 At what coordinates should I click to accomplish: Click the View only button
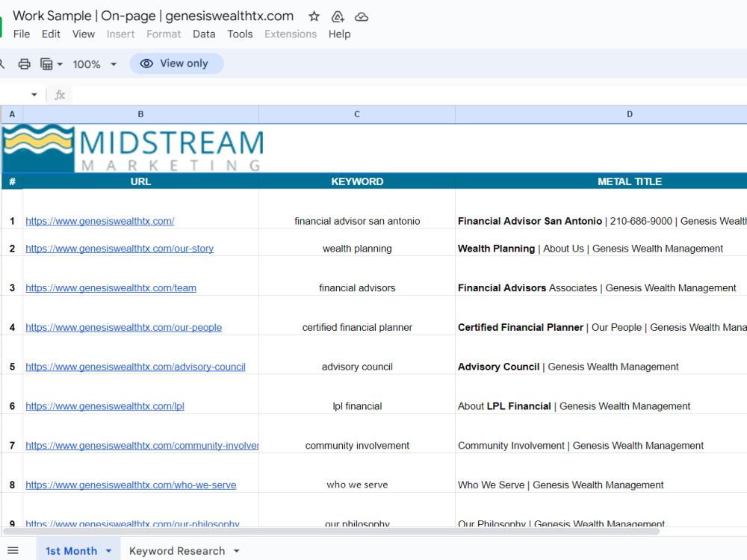click(176, 63)
